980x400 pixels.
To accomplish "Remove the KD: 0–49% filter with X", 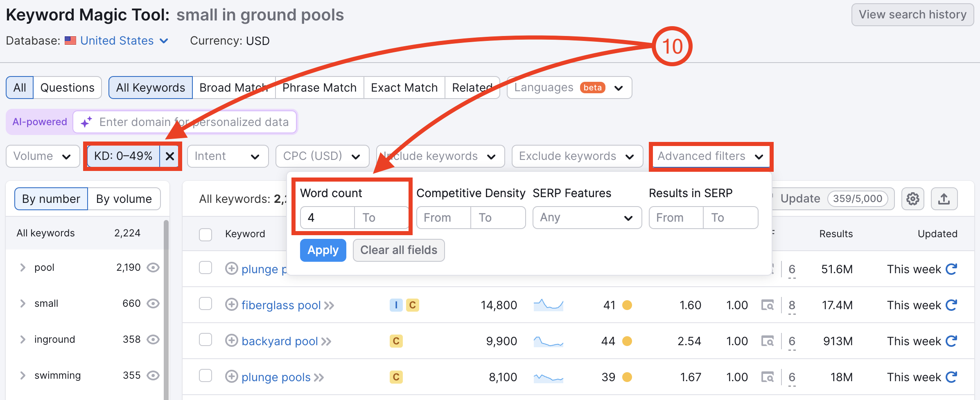I will click(170, 156).
